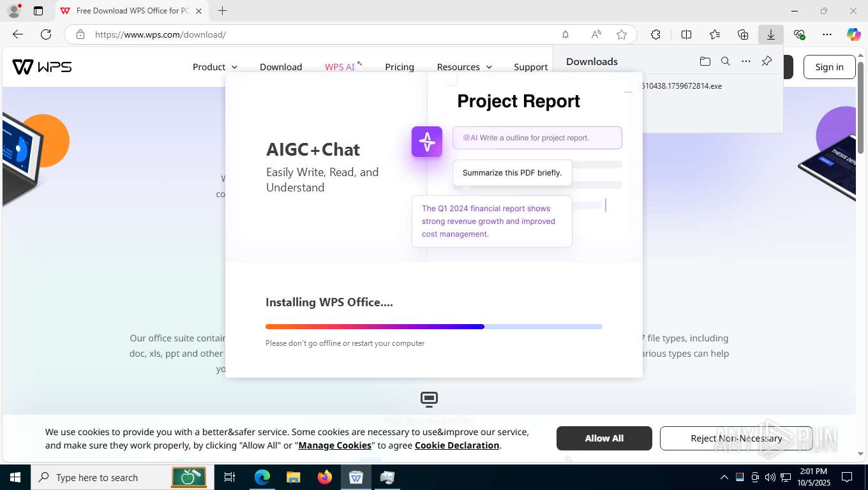868x490 pixels.
Task: Switch to WPS installer taskbar icon
Action: [356, 477]
